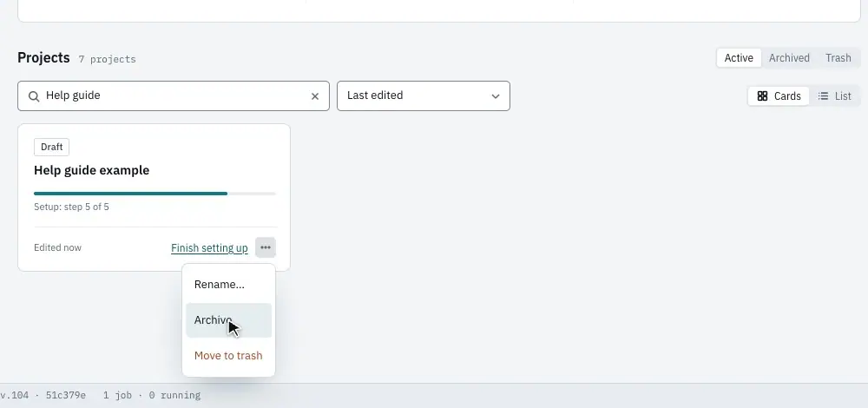Click the search magnifier icon
Image resolution: width=868 pixels, height=408 pixels.
pyautogui.click(x=34, y=96)
